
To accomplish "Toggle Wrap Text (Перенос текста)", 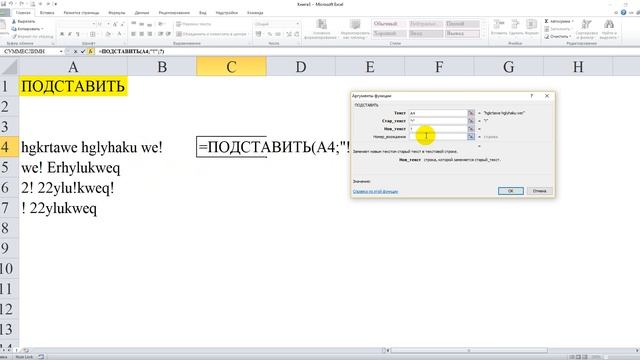I will [193, 24].
